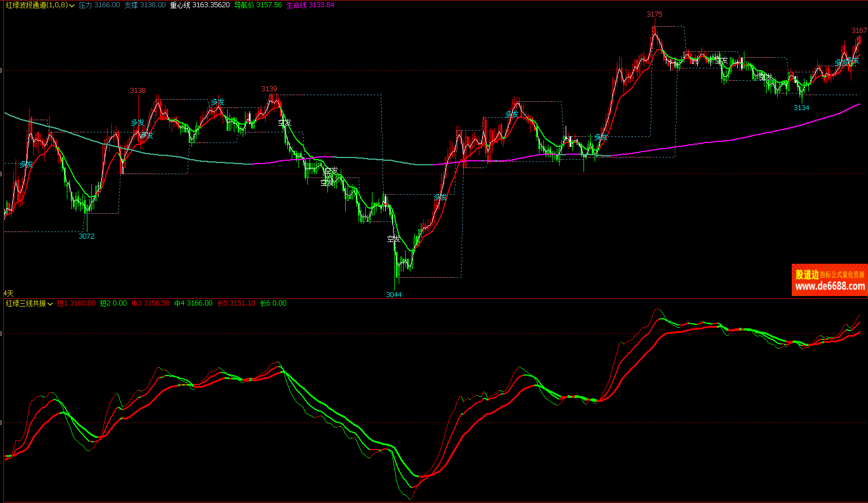Screen dimensions: 868x503
Task: Click the white 重心线 3163.35620 label
Action: (x=199, y=5)
